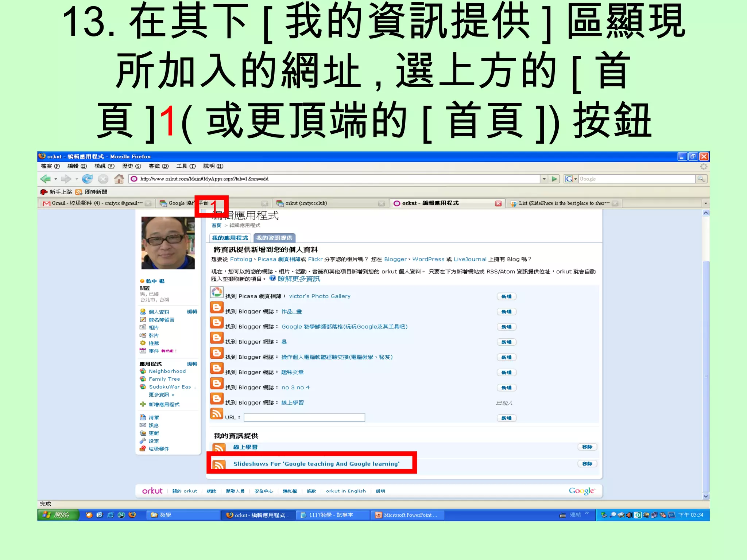Open the orkut in English footer link
This screenshot has width=747, height=560.
346,491
